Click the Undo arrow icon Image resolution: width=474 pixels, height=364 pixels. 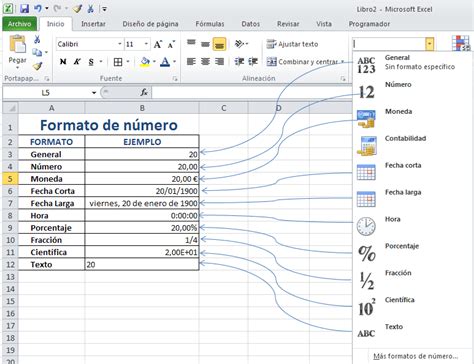pos(38,9)
